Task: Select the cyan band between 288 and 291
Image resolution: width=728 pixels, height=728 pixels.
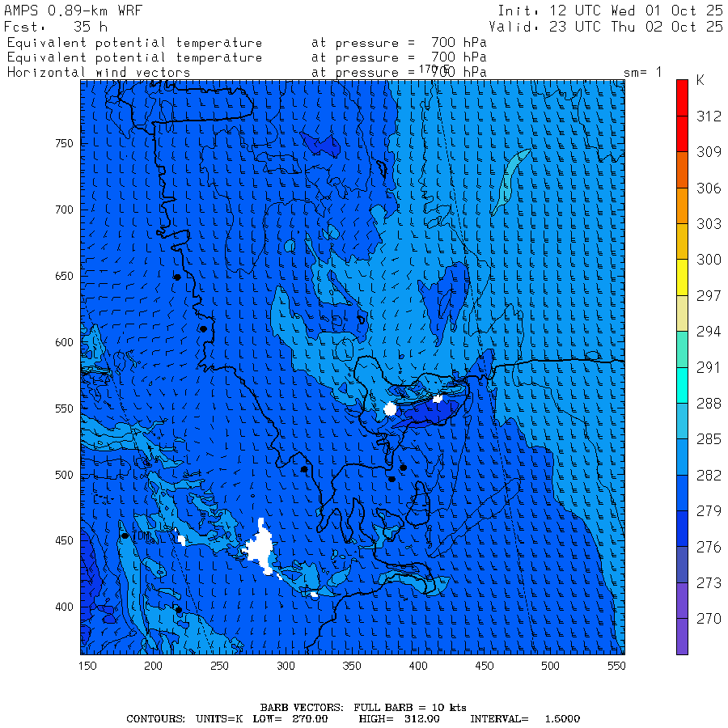Action: tap(682, 385)
